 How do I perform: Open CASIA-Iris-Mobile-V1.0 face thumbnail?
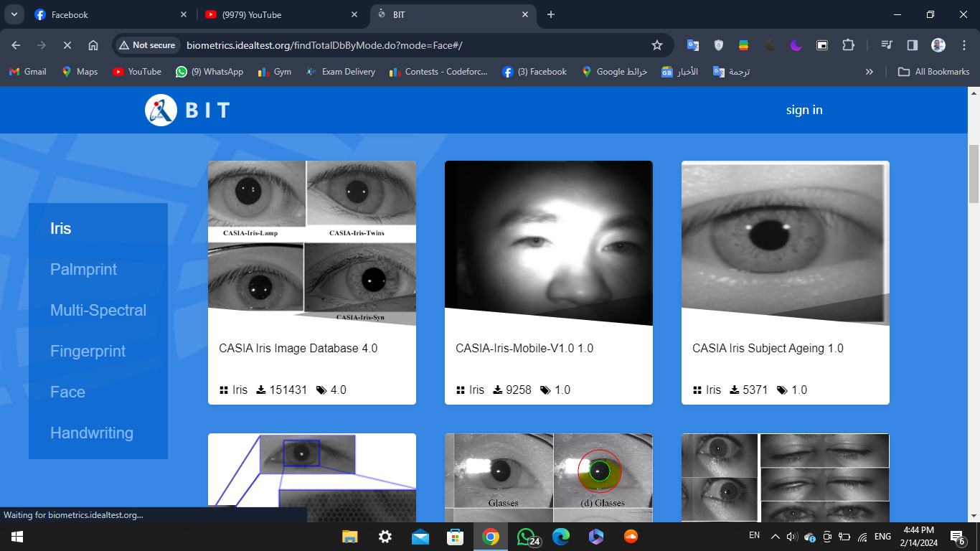[x=549, y=242]
